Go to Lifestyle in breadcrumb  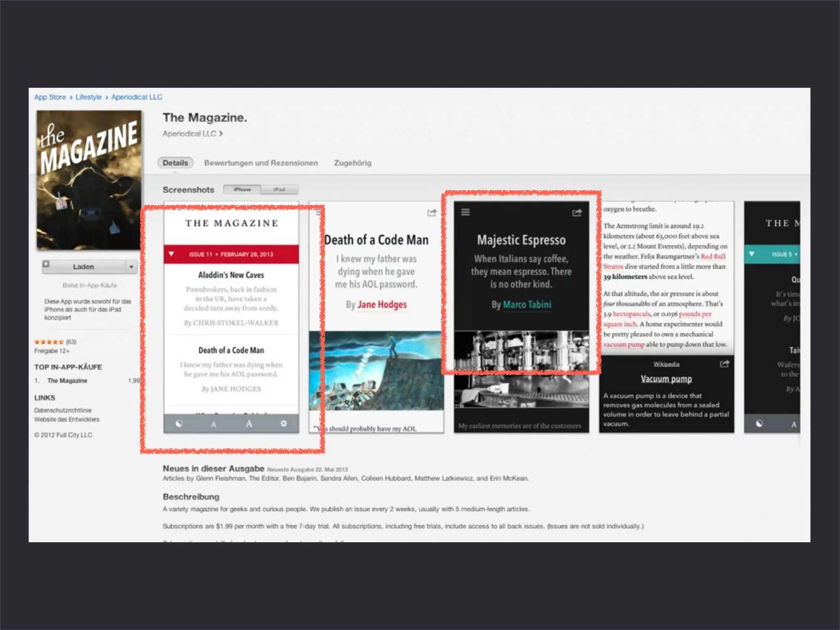[x=88, y=97]
